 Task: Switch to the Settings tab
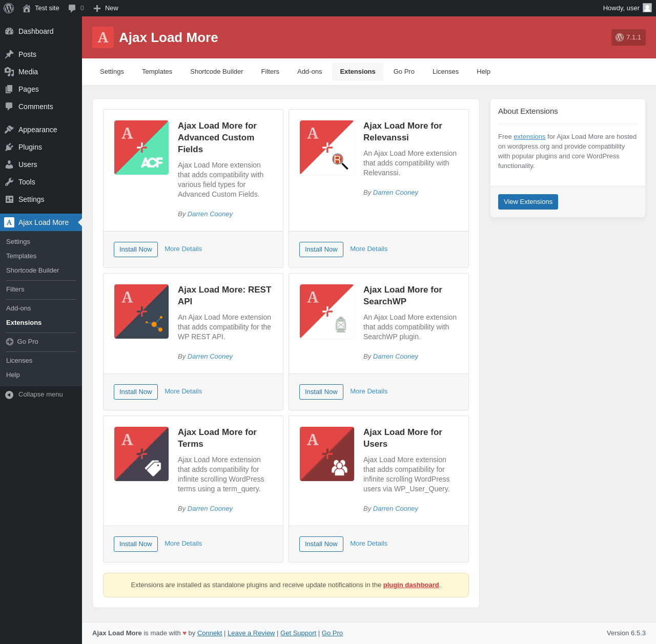pyautogui.click(x=112, y=72)
